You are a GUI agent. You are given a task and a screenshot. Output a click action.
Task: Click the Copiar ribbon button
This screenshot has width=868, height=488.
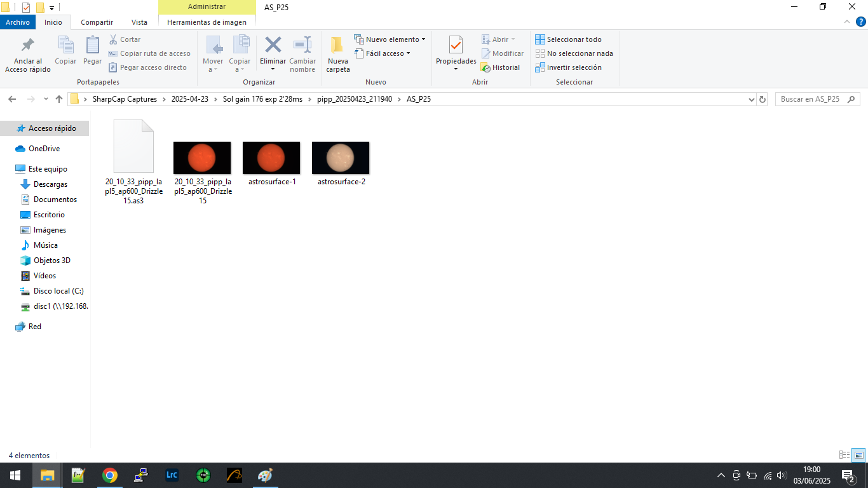(65, 51)
